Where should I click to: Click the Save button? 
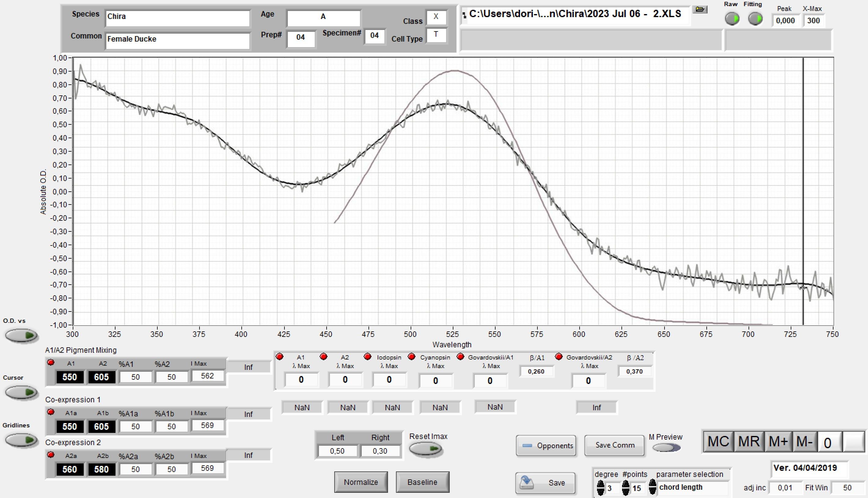point(545,483)
